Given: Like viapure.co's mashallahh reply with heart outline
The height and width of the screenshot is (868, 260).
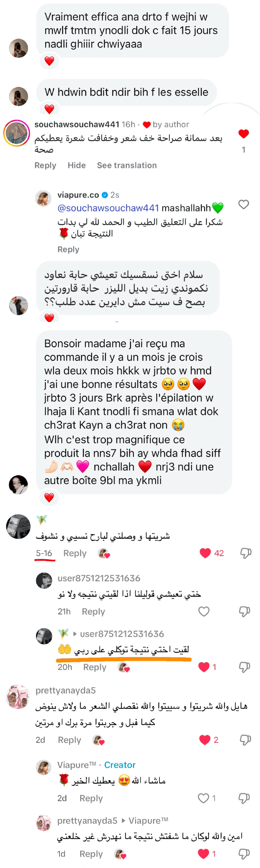Looking at the screenshot, I should [244, 205].
